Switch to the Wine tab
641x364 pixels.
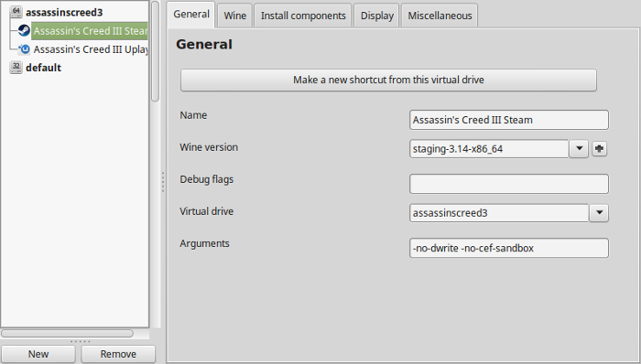(x=235, y=16)
